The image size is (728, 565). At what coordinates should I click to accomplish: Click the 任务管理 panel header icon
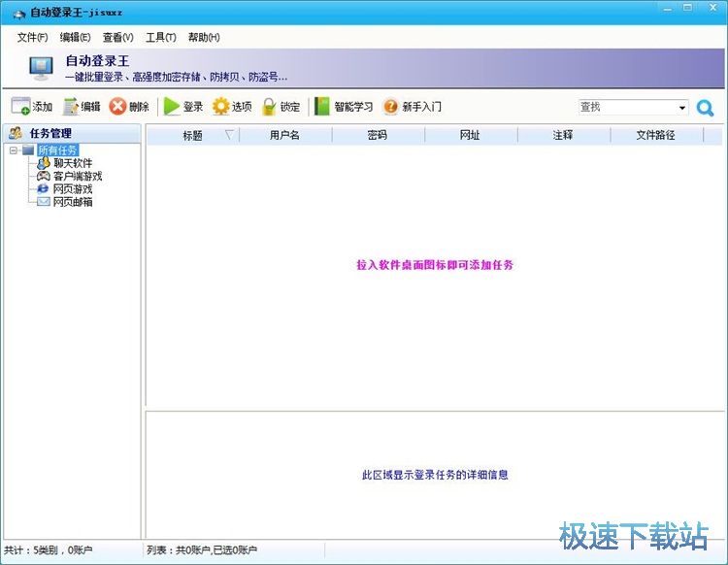(x=16, y=133)
